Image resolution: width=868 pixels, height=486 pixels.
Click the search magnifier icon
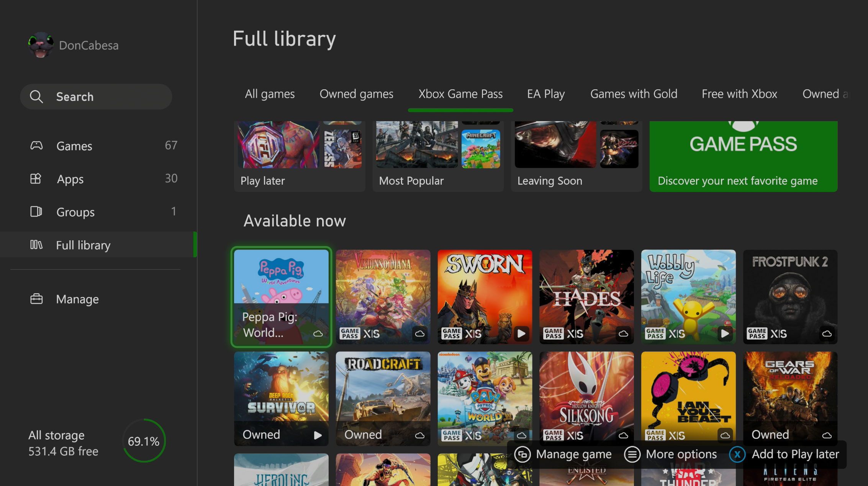(x=36, y=97)
